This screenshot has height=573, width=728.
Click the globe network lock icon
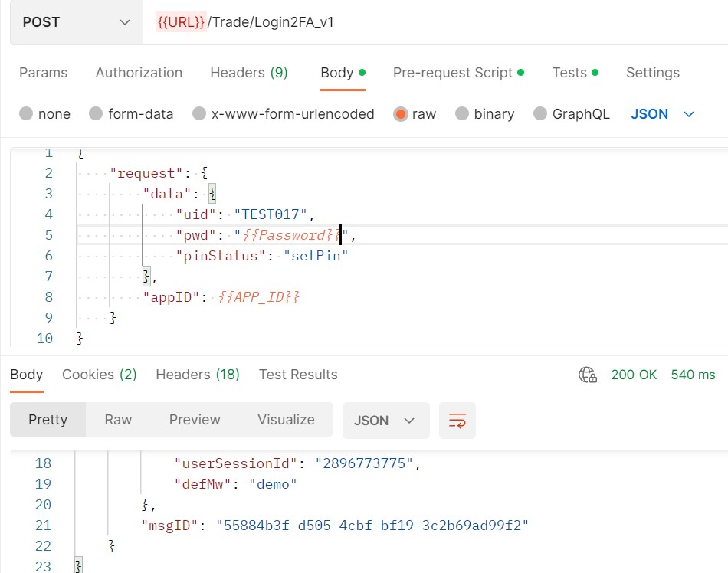[587, 375]
